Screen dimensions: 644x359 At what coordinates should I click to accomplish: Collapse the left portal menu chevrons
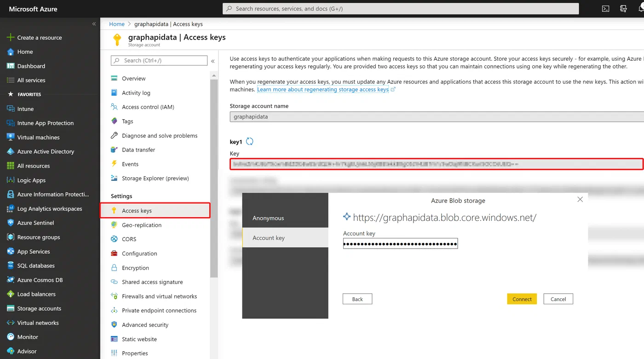pos(94,23)
